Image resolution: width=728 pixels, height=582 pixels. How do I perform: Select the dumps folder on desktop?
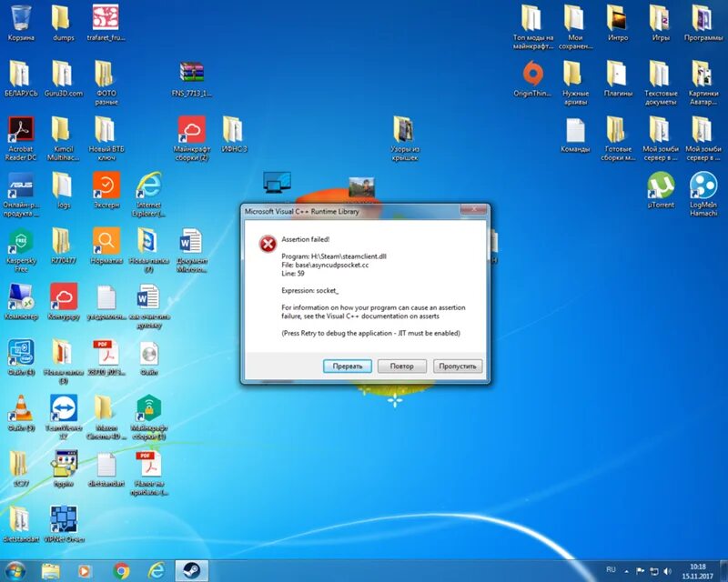(64, 24)
